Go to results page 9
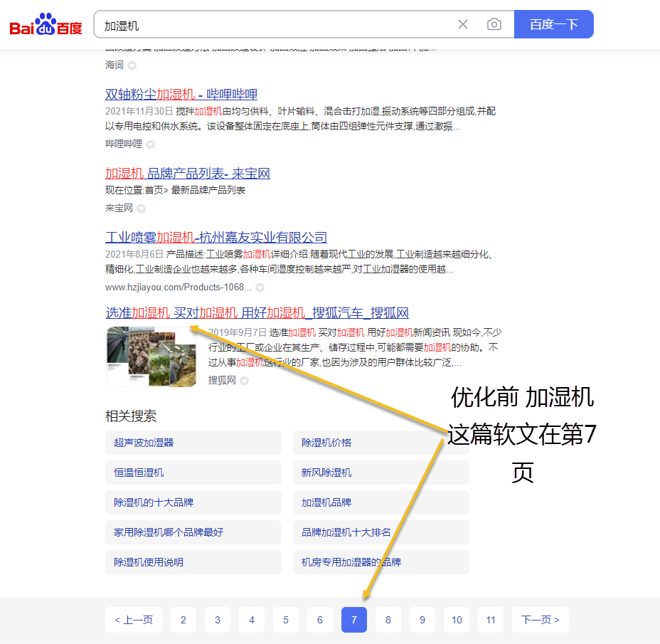The height and width of the screenshot is (644, 660). [x=422, y=620]
